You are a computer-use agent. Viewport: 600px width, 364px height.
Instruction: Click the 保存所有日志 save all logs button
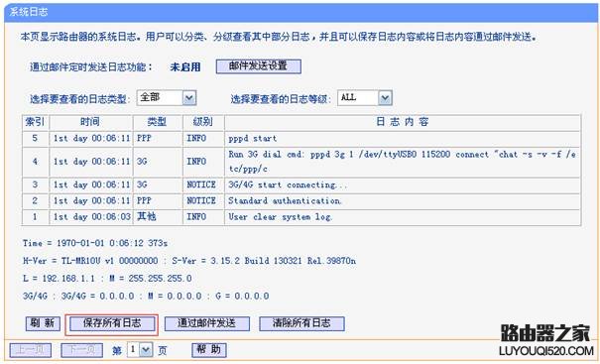coord(112,323)
